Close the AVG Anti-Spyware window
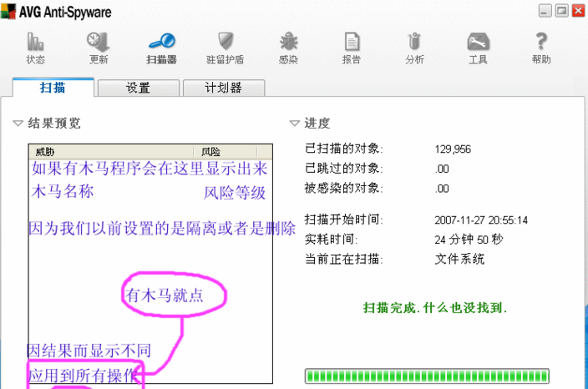The image size is (588, 389). [x=578, y=11]
